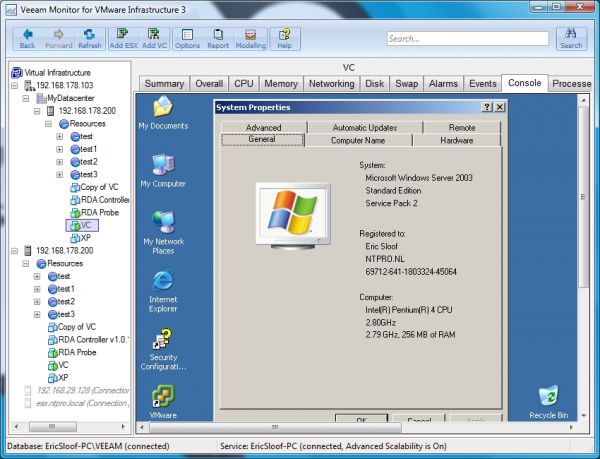This screenshot has width=600, height=459.
Task: Open the Computer Name tab
Action: pyautogui.click(x=358, y=140)
